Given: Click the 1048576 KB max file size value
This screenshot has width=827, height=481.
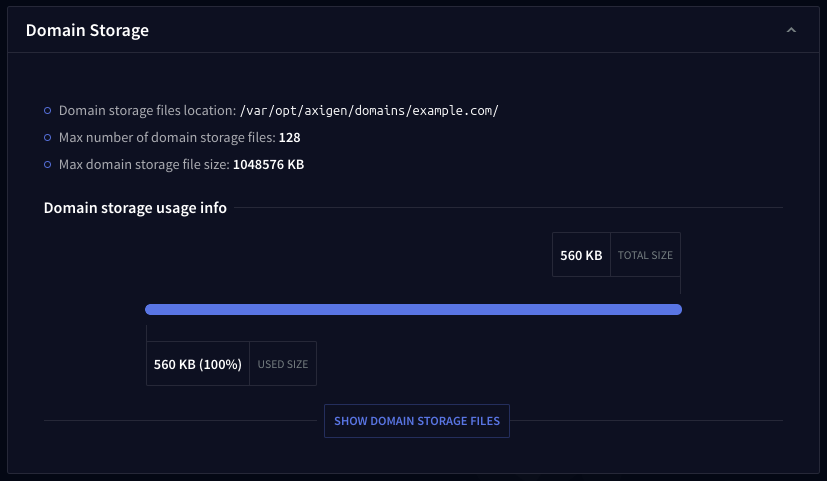Looking at the screenshot, I should pos(268,164).
